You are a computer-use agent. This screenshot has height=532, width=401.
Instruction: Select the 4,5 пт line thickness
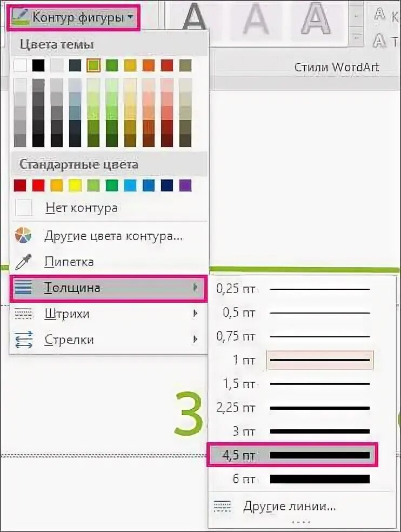pos(292,455)
